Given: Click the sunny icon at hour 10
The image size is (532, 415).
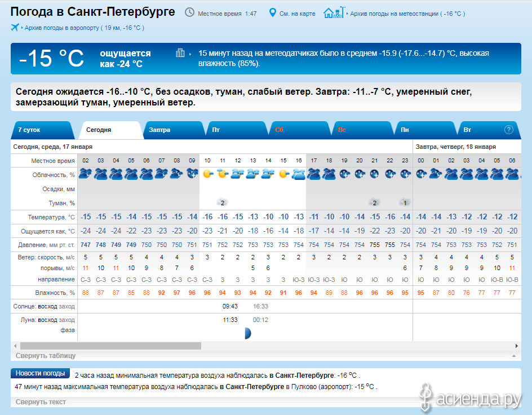Looking at the screenshot, I should [207, 174].
